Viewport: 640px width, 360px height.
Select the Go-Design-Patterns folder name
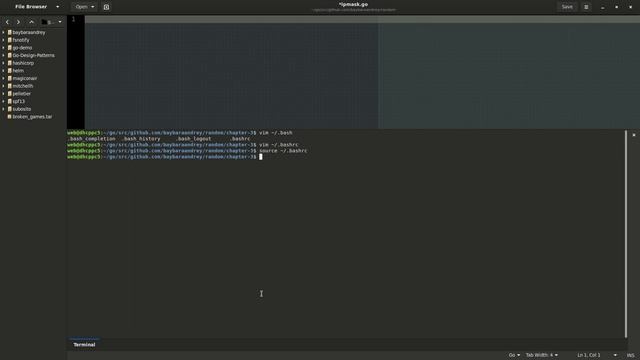coord(33,55)
